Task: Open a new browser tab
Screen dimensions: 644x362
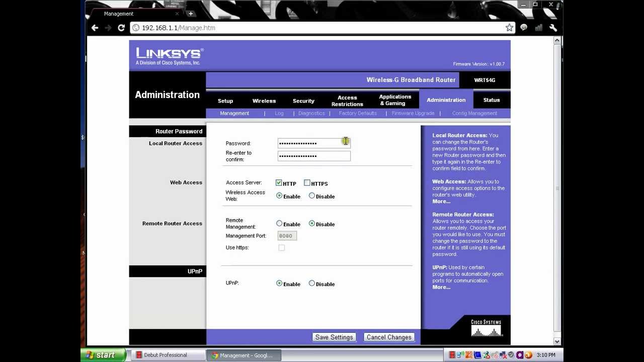Action: pyautogui.click(x=191, y=14)
